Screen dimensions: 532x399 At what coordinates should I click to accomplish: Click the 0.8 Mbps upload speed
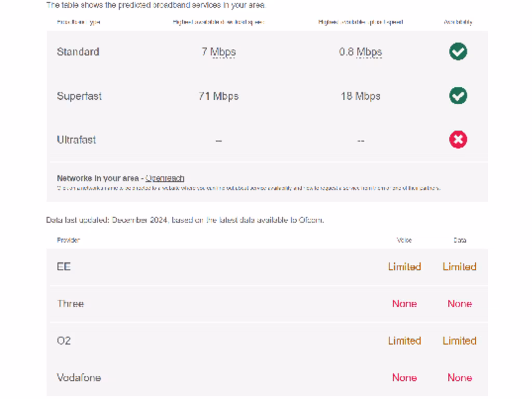361,52
